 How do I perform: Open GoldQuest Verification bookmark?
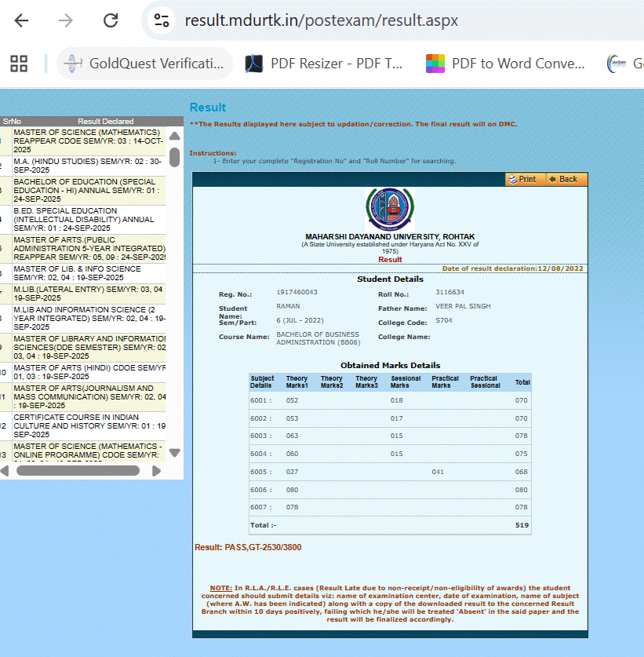click(145, 64)
